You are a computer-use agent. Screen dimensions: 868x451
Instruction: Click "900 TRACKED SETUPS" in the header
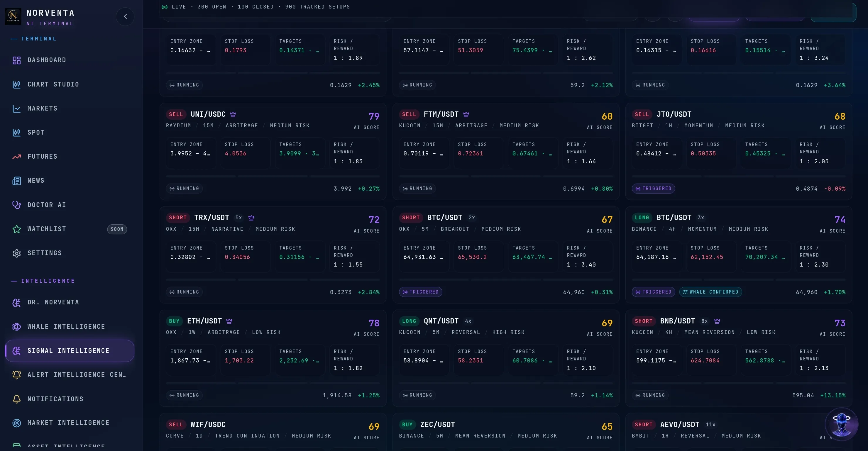(x=317, y=7)
